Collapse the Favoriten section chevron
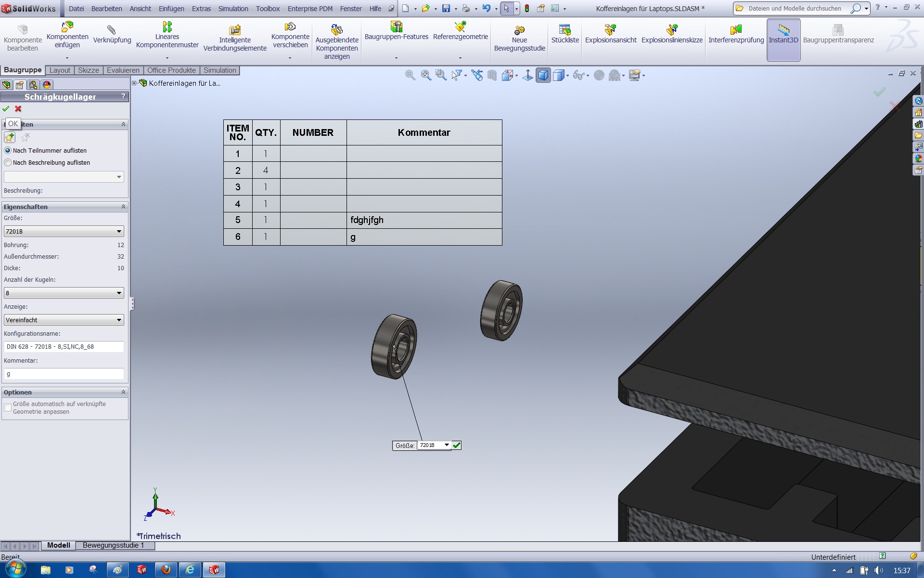 click(x=123, y=124)
